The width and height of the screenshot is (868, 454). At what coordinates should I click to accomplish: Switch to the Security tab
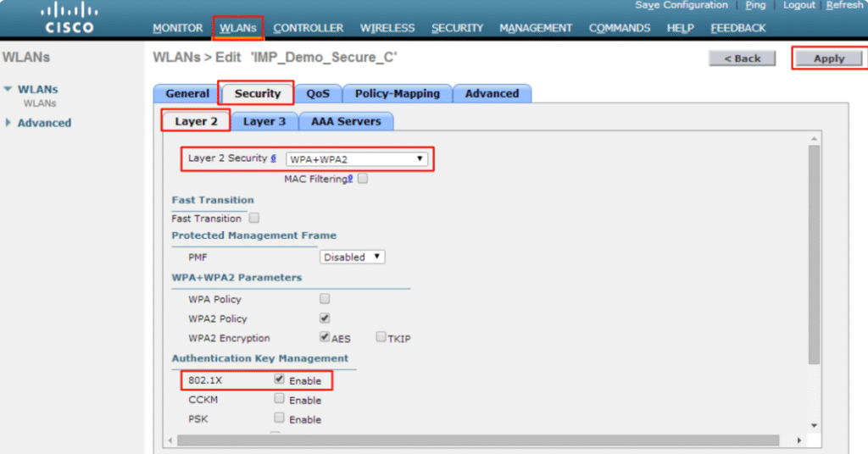pyautogui.click(x=258, y=93)
